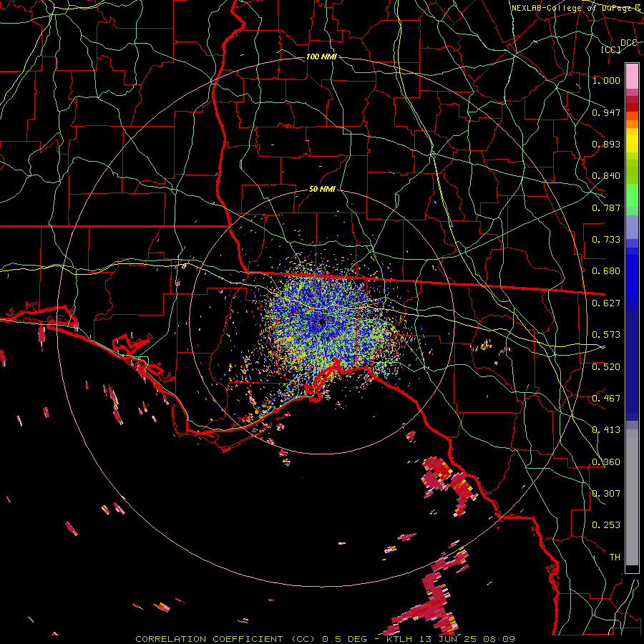
Task: Pick the gray segment of the color bar
Action: (632, 497)
